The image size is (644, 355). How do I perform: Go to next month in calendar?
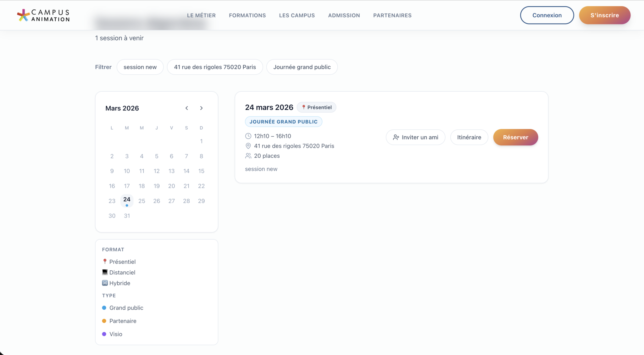coord(202,108)
